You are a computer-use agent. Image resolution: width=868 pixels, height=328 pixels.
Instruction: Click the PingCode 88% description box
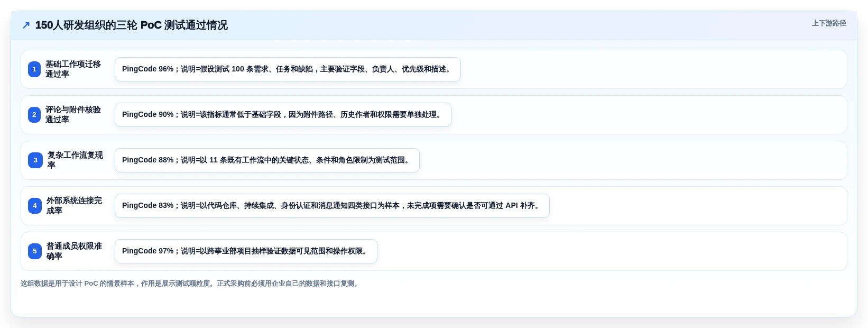point(267,160)
